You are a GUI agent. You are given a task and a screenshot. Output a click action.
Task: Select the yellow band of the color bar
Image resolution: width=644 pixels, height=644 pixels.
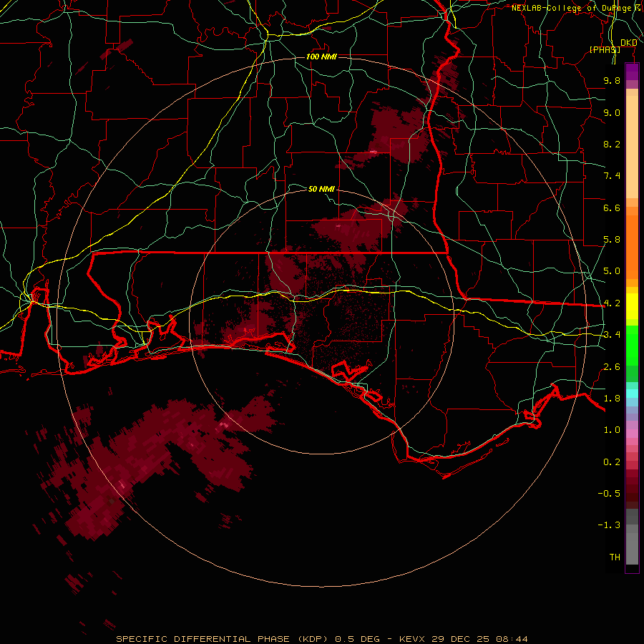[x=632, y=306]
